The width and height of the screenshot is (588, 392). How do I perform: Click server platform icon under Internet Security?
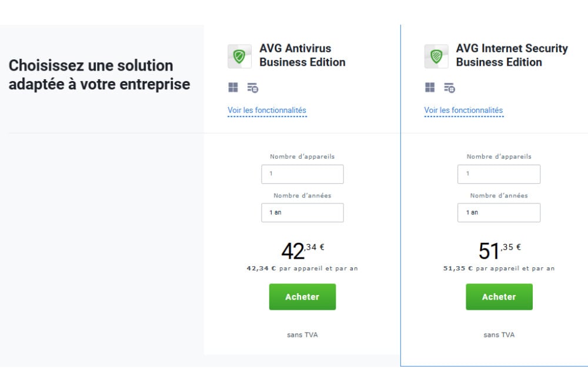coord(449,88)
